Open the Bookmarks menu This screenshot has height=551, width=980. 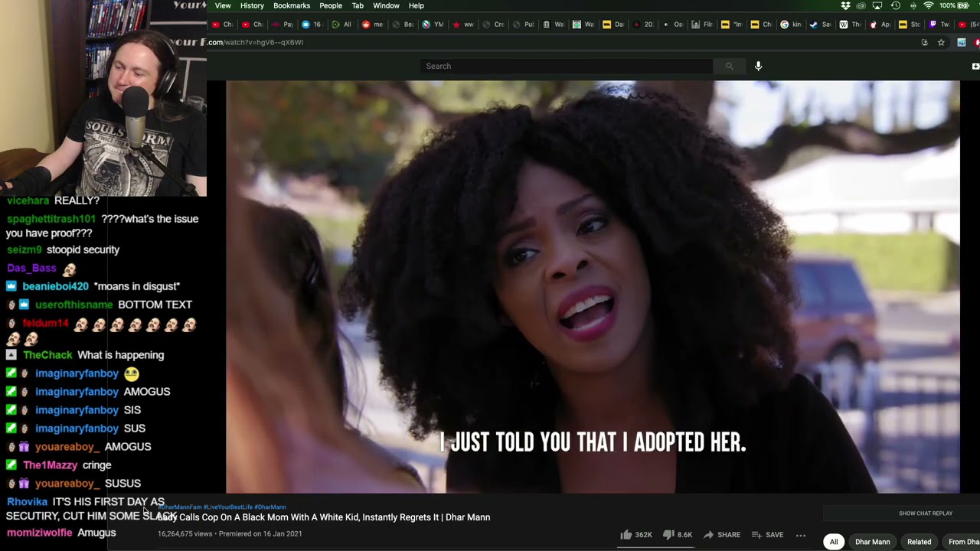click(292, 5)
